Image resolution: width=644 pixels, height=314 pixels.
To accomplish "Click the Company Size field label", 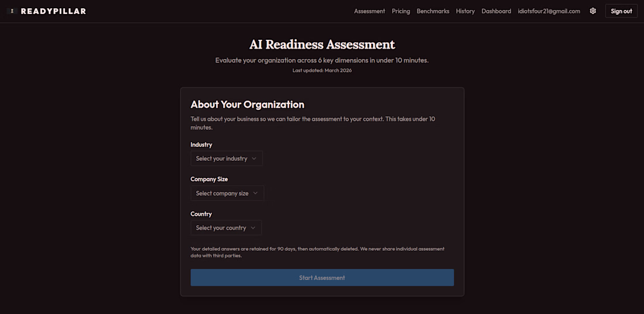I will coord(209,179).
